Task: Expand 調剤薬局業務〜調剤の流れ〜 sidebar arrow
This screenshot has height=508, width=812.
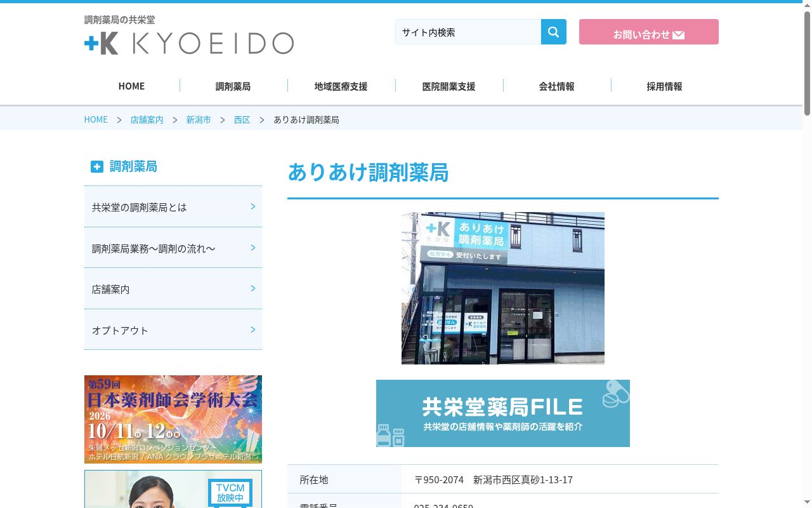Action: tap(253, 248)
